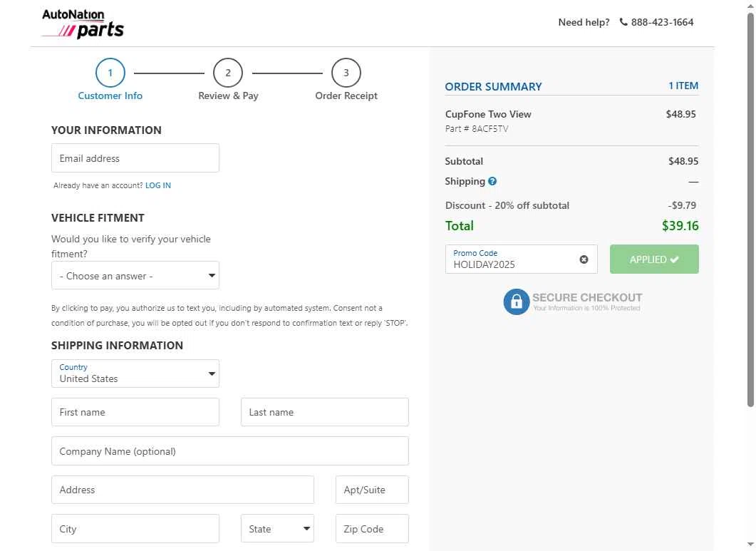Open the Shipping help question-mark icon
This screenshot has height=551, width=756.
point(492,182)
